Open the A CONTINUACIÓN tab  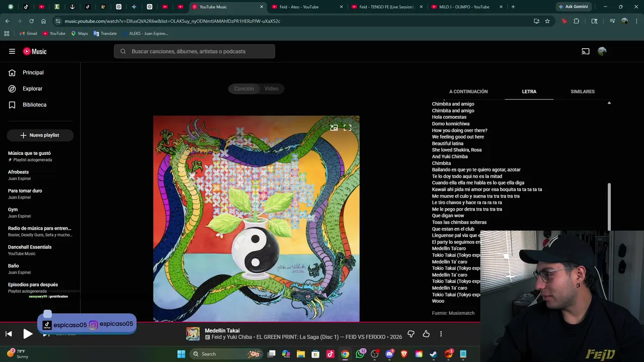468,92
